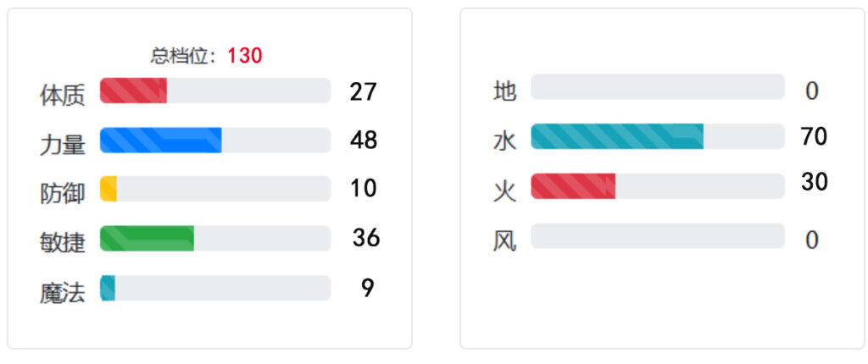Image resolution: width=868 pixels, height=364 pixels.
Task: Click the empty 风 element bar
Action: pyautogui.click(x=658, y=236)
